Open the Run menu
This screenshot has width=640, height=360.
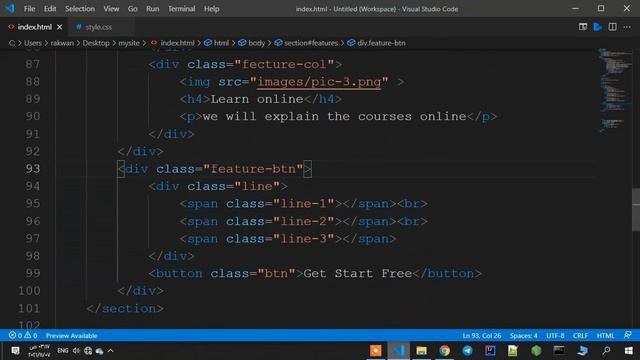152,9
